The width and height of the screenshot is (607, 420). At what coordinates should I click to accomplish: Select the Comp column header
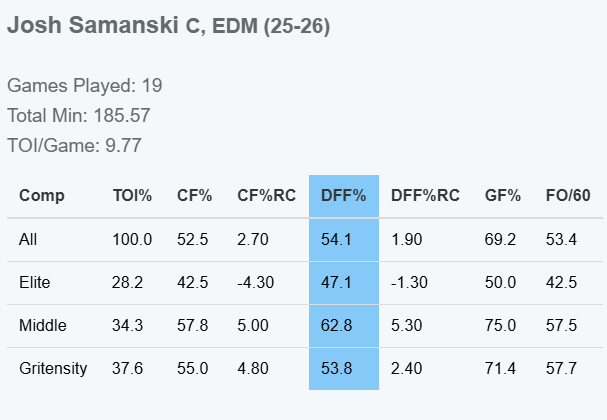point(41,196)
